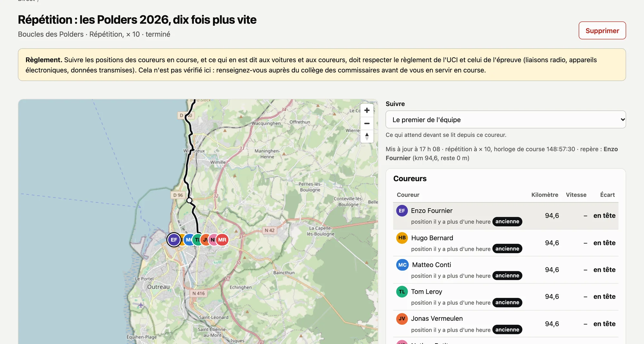Image resolution: width=644 pixels, height=344 pixels.
Task: Click the white waypoint circle on the route
Action: [190, 200]
